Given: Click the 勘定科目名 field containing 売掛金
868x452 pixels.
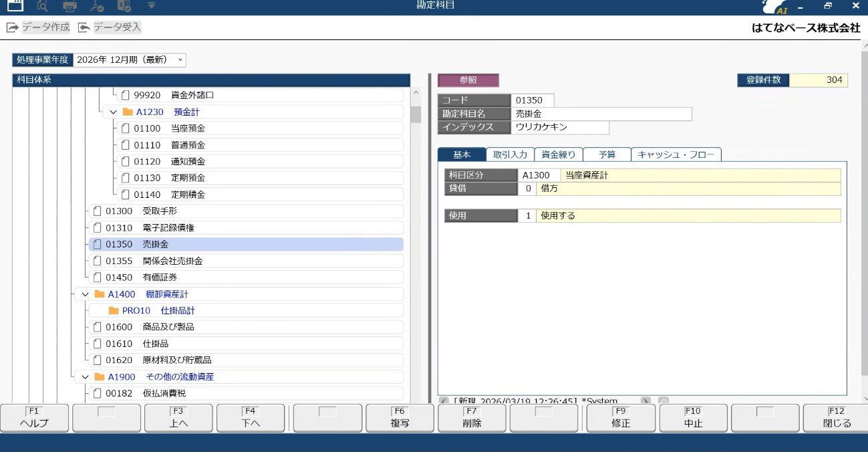Looking at the screenshot, I should point(602,114).
